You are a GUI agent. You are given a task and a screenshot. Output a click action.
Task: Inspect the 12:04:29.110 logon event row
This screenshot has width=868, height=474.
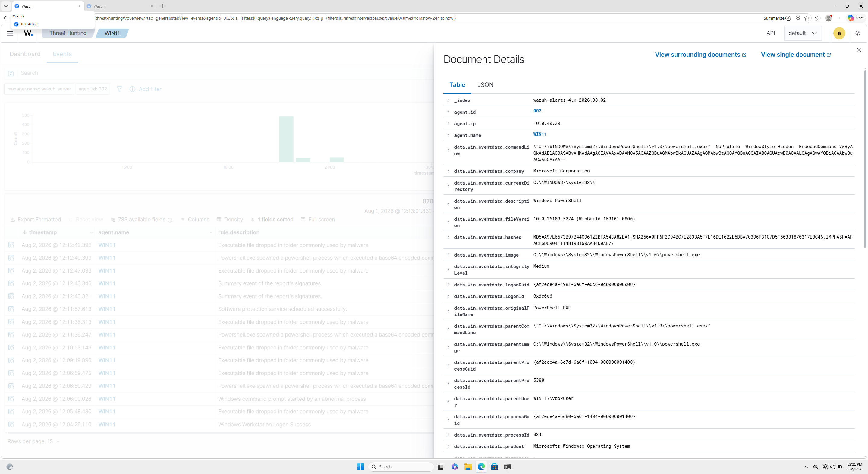(11, 425)
